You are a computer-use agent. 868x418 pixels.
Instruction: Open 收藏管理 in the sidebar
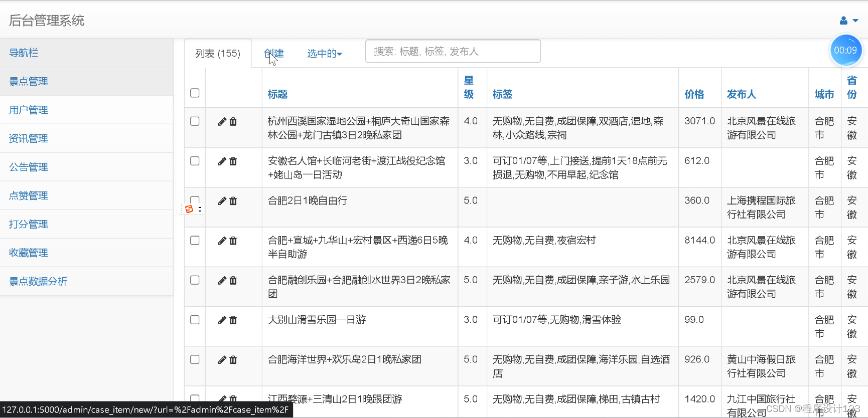[x=86, y=253]
